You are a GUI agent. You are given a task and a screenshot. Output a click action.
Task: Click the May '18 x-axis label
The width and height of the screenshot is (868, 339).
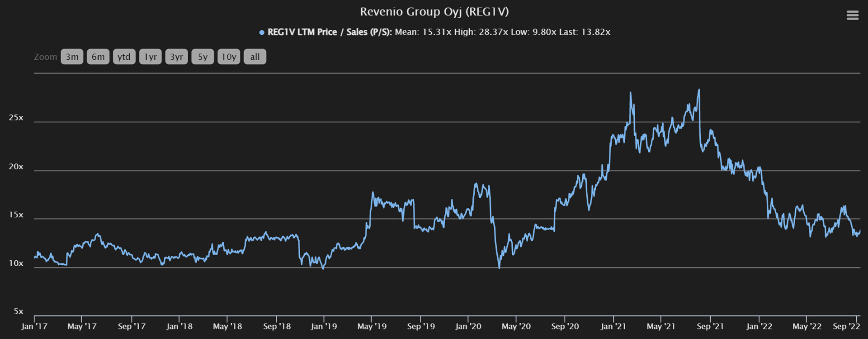227,326
